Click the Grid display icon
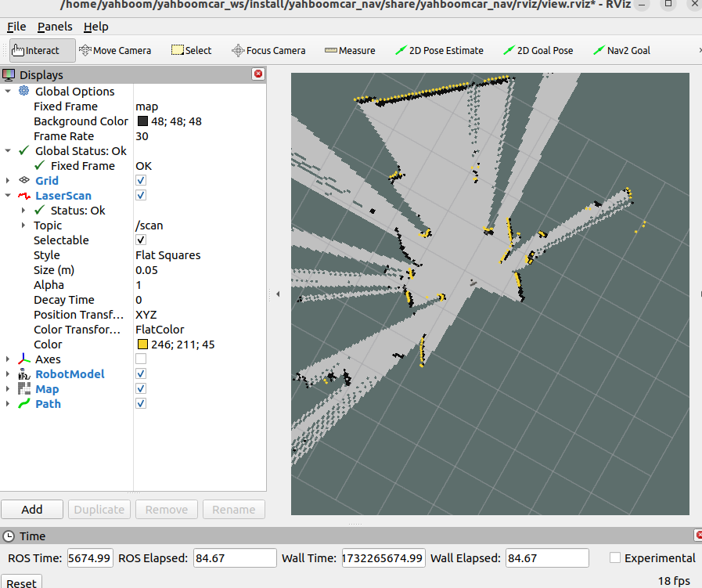The height and width of the screenshot is (588, 702). tap(24, 181)
